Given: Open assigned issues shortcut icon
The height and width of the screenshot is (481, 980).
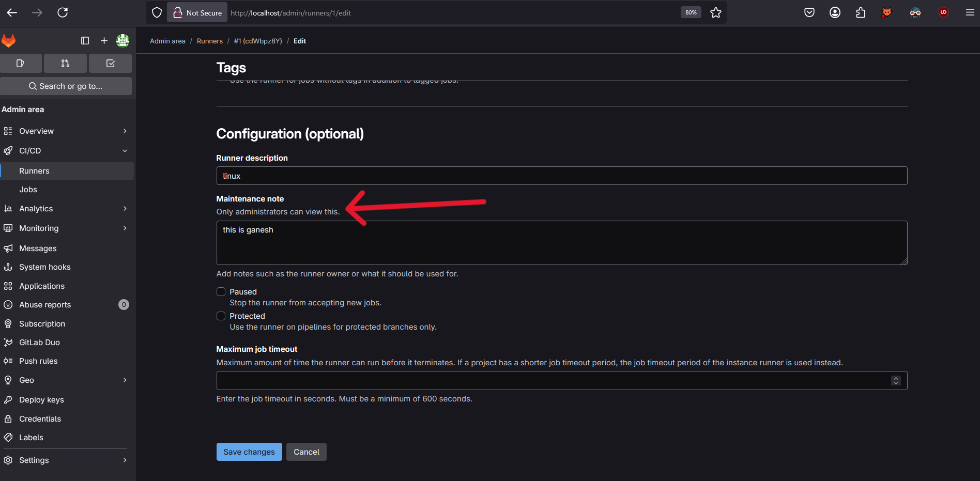Looking at the screenshot, I should pos(21,63).
